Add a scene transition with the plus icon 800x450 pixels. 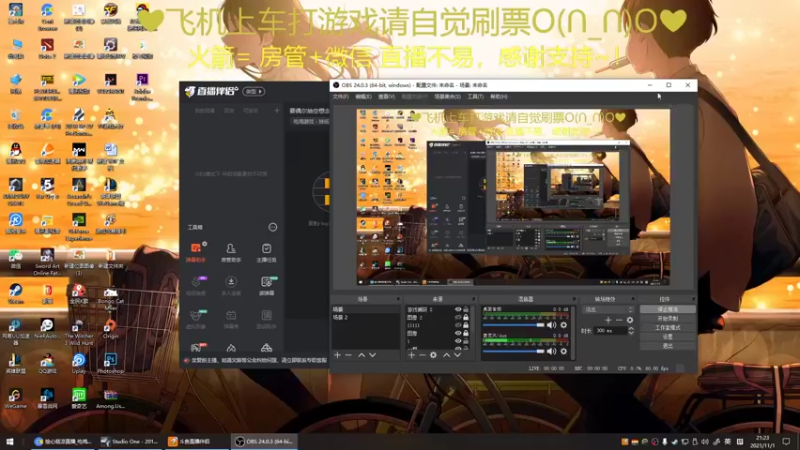[x=608, y=320]
